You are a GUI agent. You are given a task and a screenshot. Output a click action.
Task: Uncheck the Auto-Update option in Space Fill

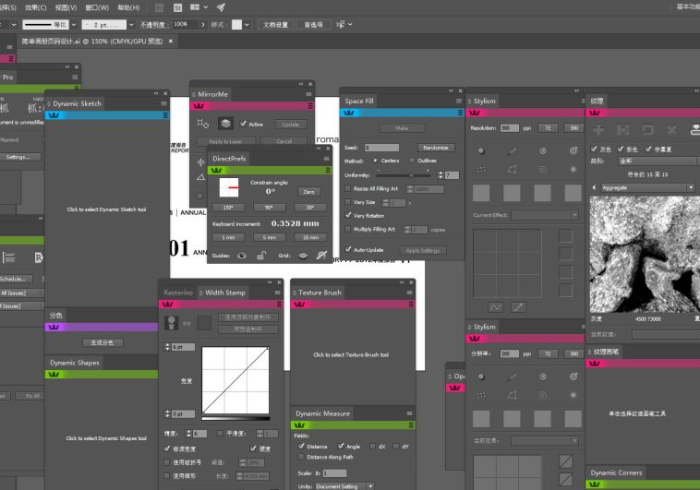tap(348, 249)
